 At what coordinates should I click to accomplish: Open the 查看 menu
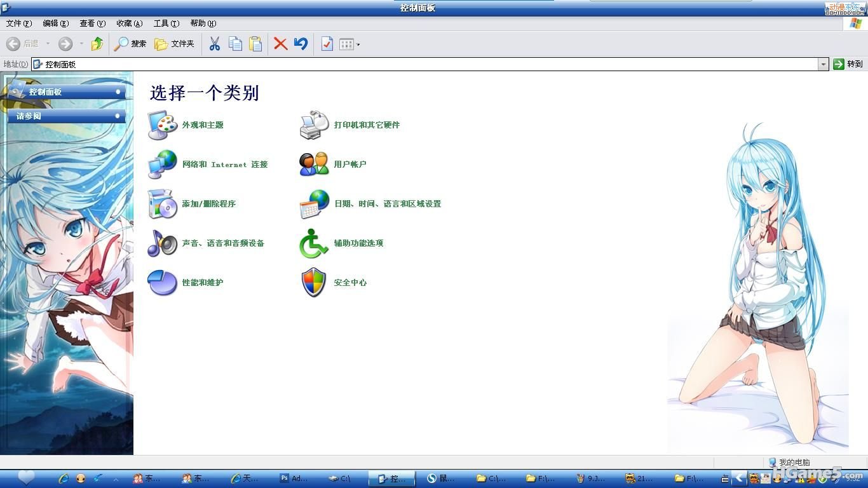coord(93,24)
